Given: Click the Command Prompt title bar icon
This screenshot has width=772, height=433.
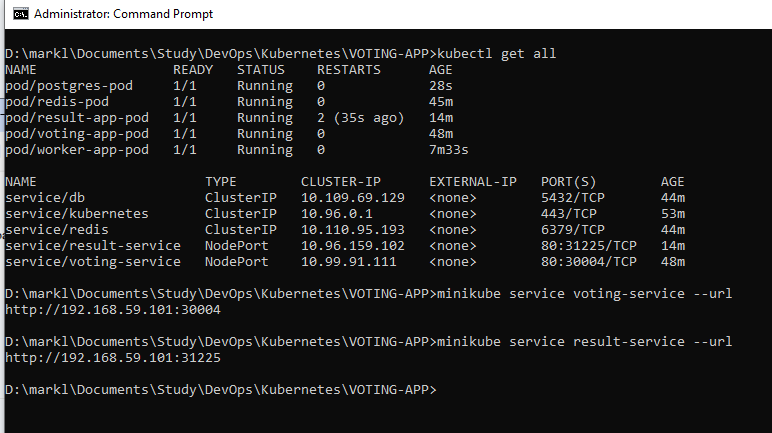Looking at the screenshot, I should [x=15, y=15].
